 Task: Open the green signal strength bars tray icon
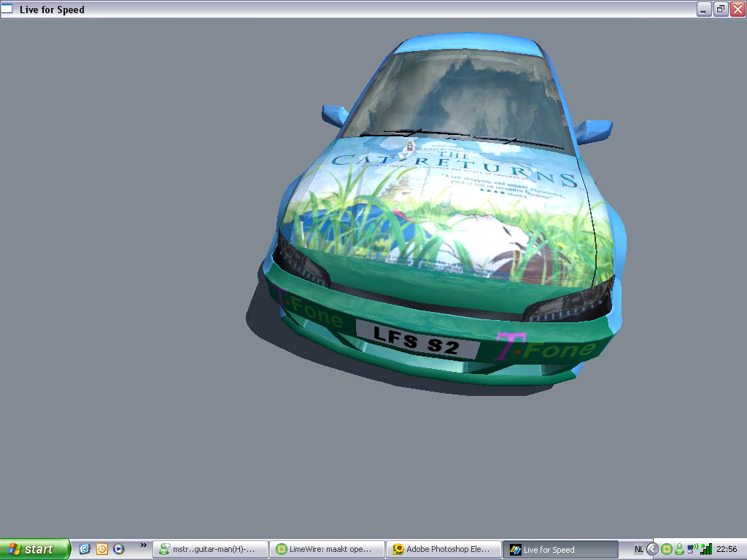(706, 549)
